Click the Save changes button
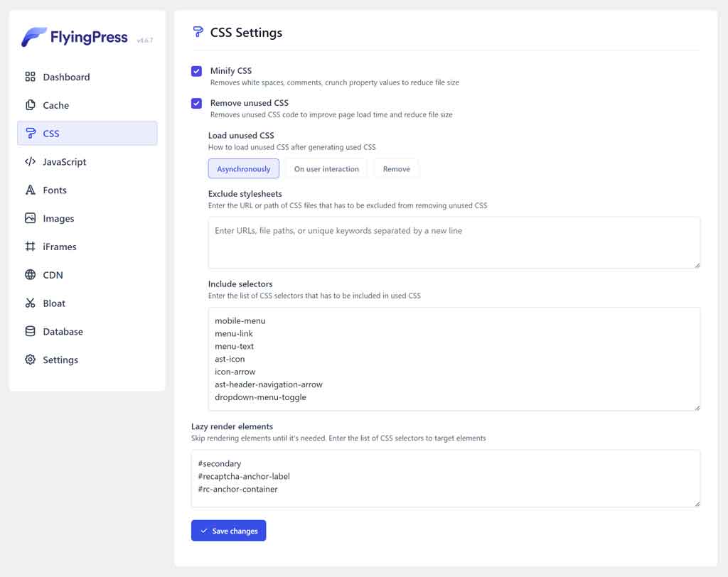728x577 pixels. [x=228, y=530]
